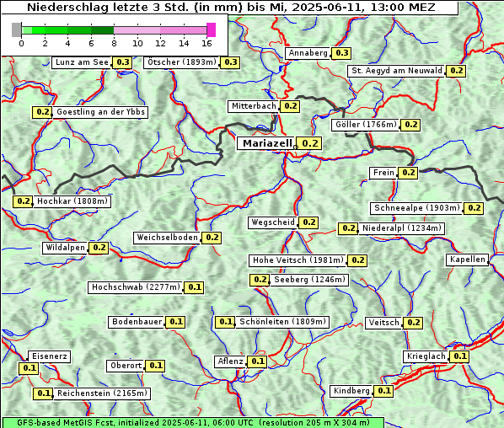Click the small Mariazell location circle marker

click(296, 147)
